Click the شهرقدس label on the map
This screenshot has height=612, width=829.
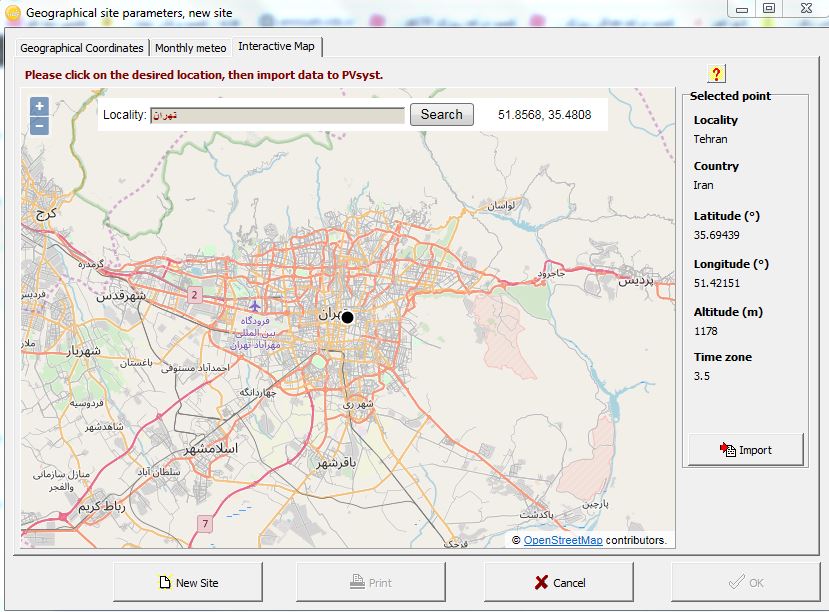tap(121, 296)
